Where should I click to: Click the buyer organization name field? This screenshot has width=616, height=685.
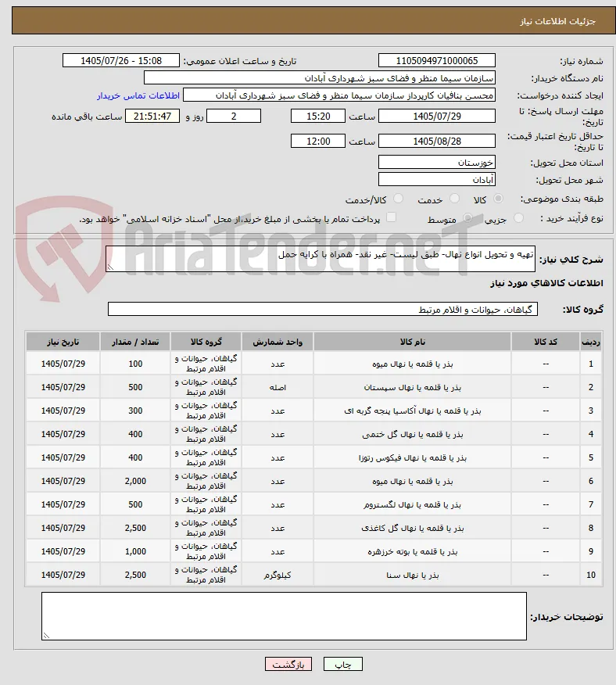[320, 77]
